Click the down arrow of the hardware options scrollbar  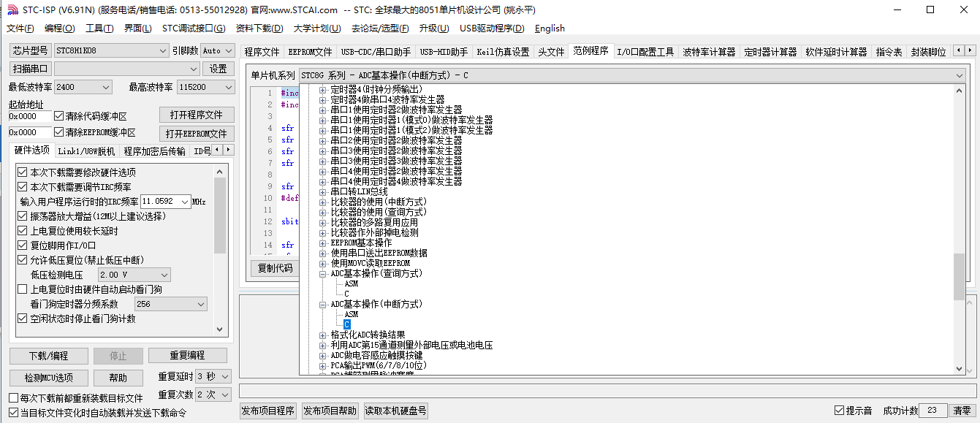point(220,330)
